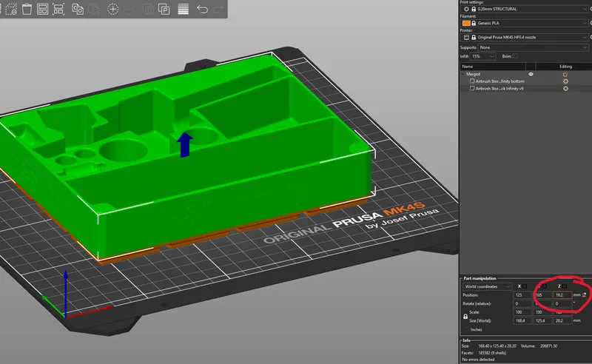Click the Z axis reset toggle in header

[565, 286]
